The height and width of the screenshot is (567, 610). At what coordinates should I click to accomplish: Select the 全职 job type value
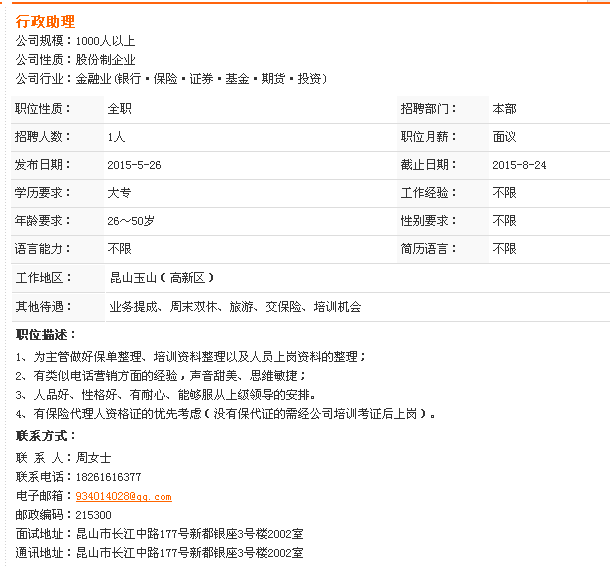pyautogui.click(x=119, y=108)
